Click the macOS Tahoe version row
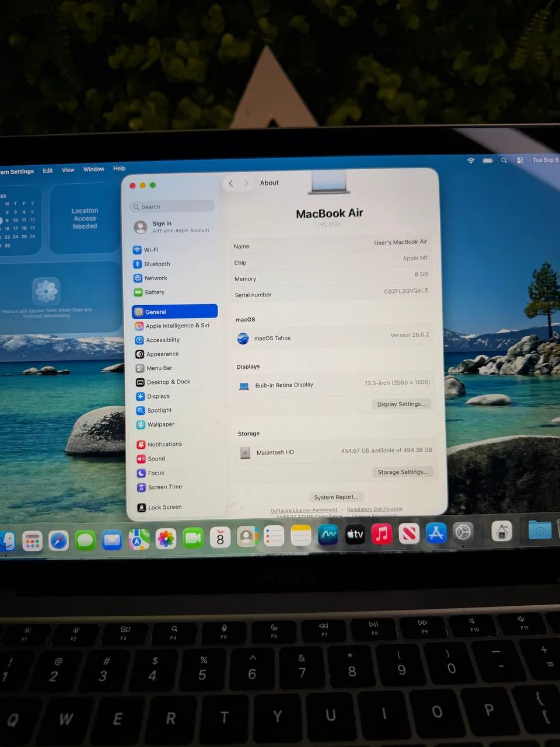The image size is (560, 747). pyautogui.click(x=332, y=337)
